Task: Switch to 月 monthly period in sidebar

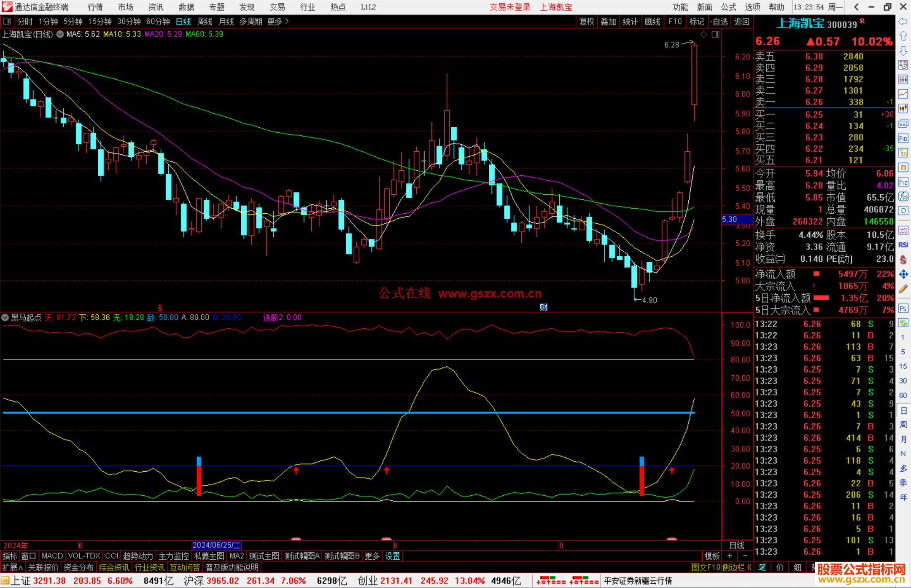Action: tap(903, 439)
